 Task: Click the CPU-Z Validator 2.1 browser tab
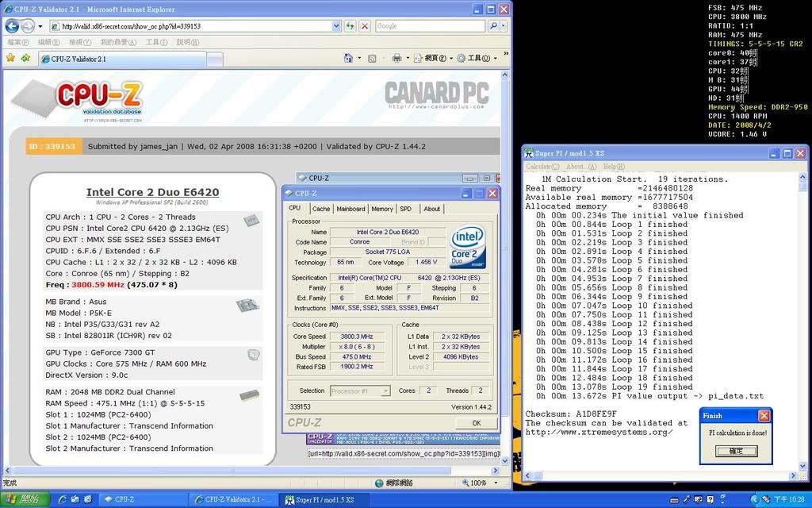pos(122,59)
